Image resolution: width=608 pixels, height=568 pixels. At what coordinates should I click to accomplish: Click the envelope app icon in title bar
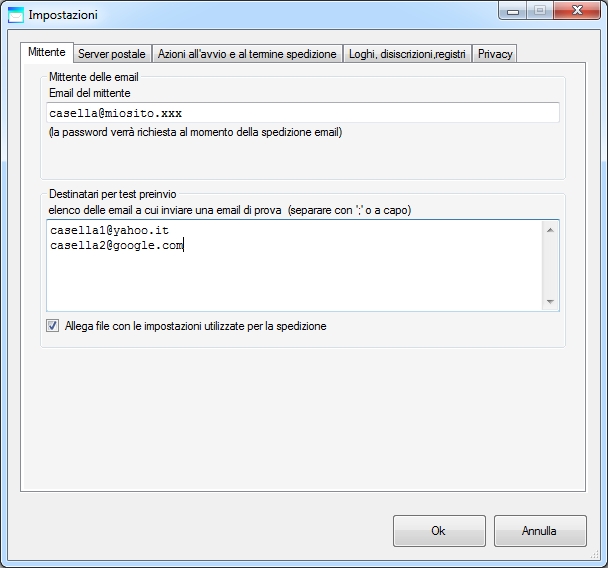pyautogui.click(x=16, y=15)
